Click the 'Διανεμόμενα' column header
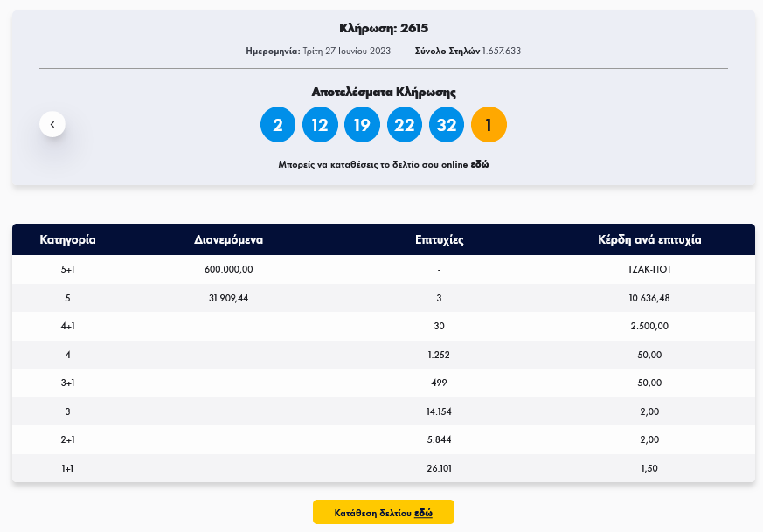 pyautogui.click(x=229, y=239)
